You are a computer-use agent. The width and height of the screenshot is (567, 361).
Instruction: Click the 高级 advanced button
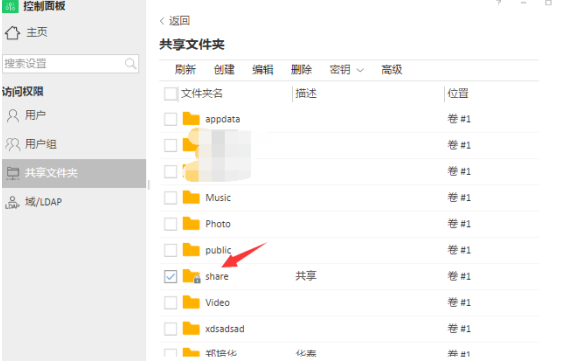pos(392,69)
